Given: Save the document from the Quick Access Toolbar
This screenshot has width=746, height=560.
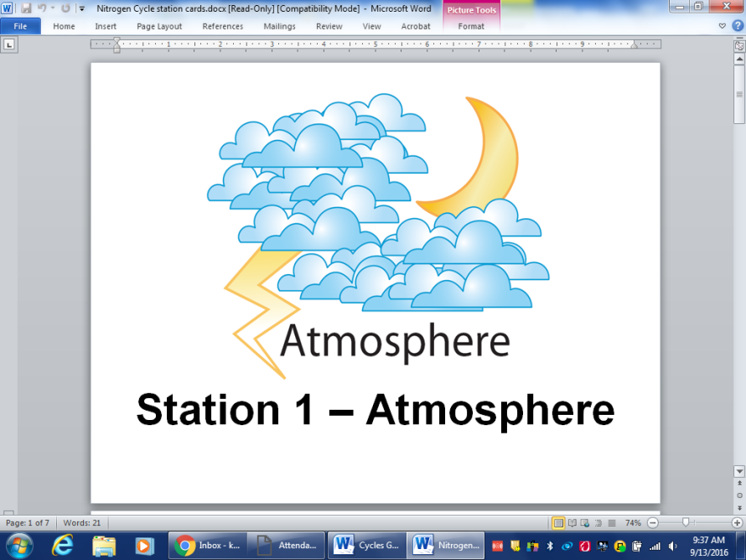Looking at the screenshot, I should pos(26,8).
